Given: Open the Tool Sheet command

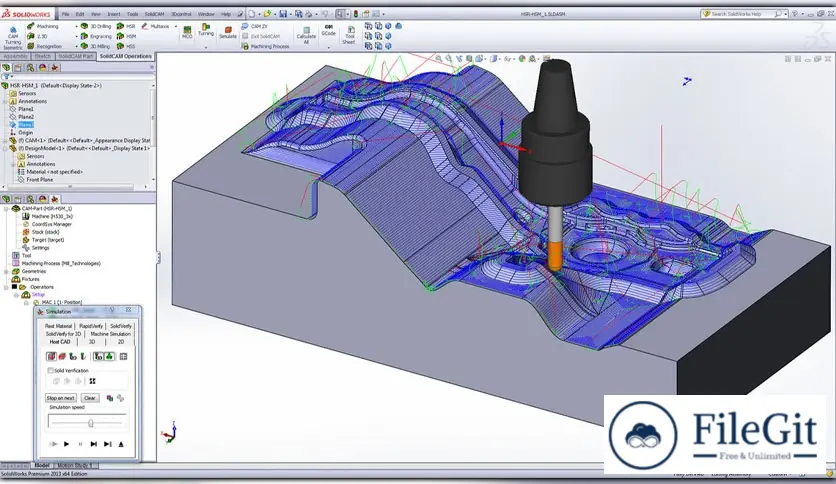Looking at the screenshot, I should (349, 35).
